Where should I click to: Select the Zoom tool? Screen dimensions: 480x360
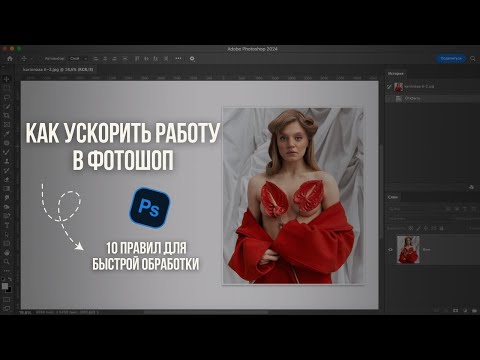[6, 262]
